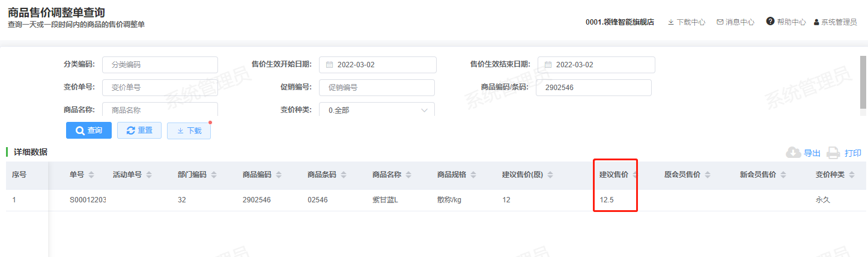Click the S00012203 order number cell
This screenshot has width=868, height=257.
[88, 200]
